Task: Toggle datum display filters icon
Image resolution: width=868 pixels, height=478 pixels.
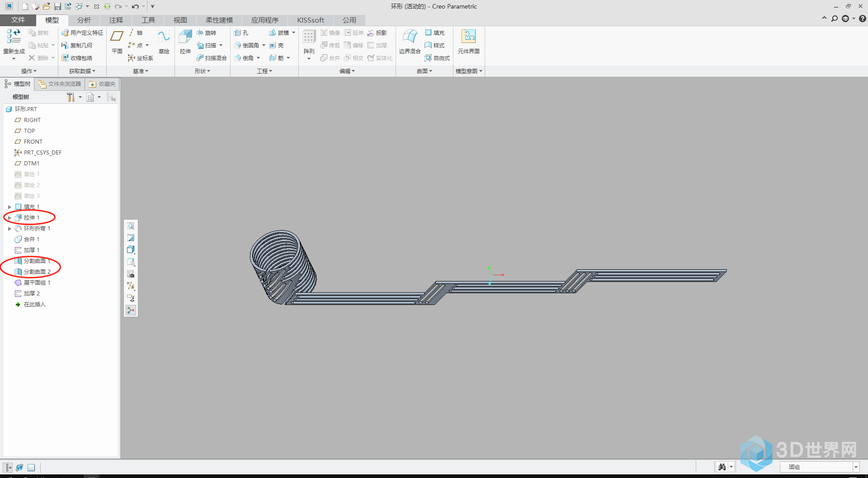Action: (x=131, y=286)
